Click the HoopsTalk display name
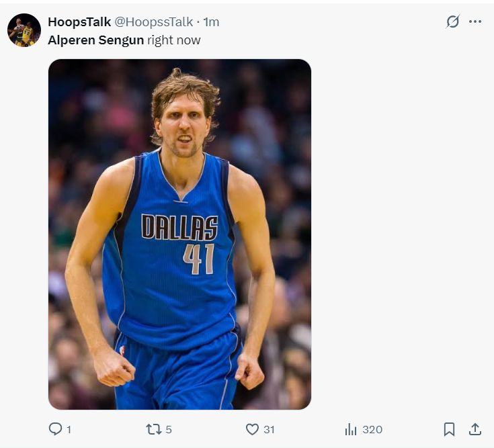Image resolution: width=494 pixels, height=448 pixels. tap(79, 22)
